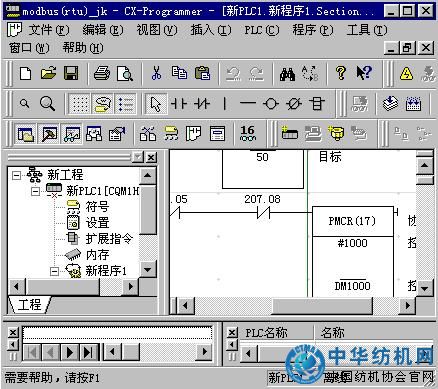Click the Find binoculars icon
The width and height of the screenshot is (438, 389).
(x=287, y=73)
